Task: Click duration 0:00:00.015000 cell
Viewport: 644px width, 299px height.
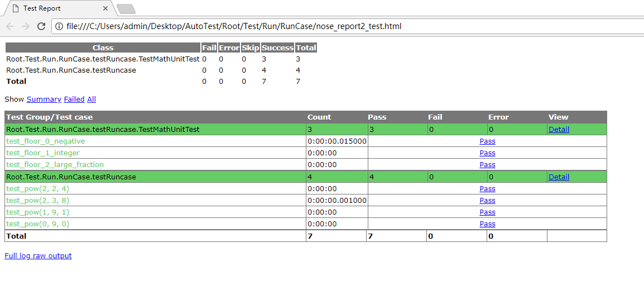Action: coord(337,141)
